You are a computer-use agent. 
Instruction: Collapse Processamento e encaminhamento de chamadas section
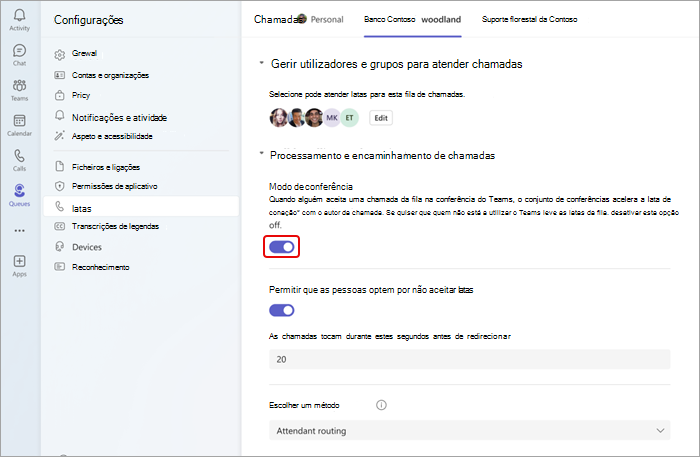tap(262, 154)
